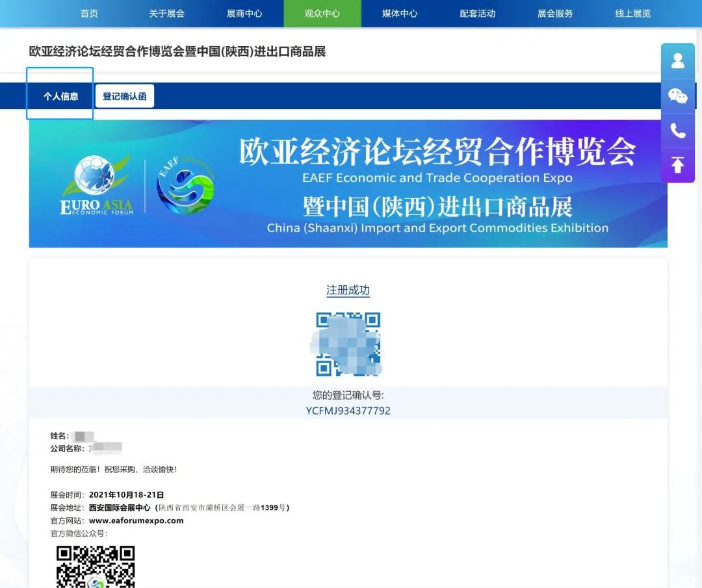Open the 配套活动 menu item
This screenshot has height=588, width=702.
click(478, 14)
